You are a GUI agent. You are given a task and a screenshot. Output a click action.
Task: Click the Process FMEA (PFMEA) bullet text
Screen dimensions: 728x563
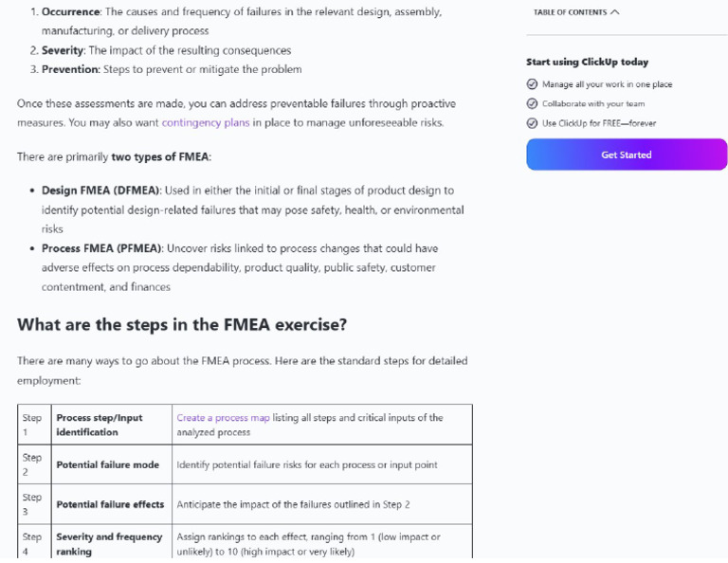[240, 267]
